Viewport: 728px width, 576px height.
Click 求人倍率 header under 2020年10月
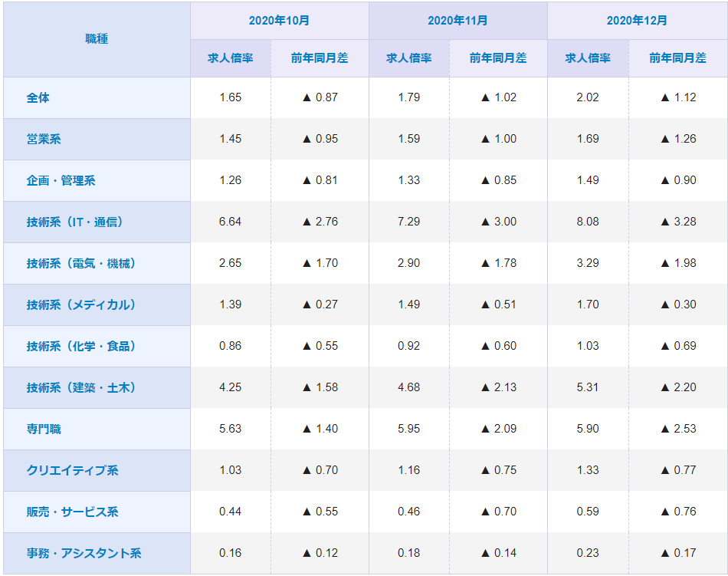pos(231,58)
